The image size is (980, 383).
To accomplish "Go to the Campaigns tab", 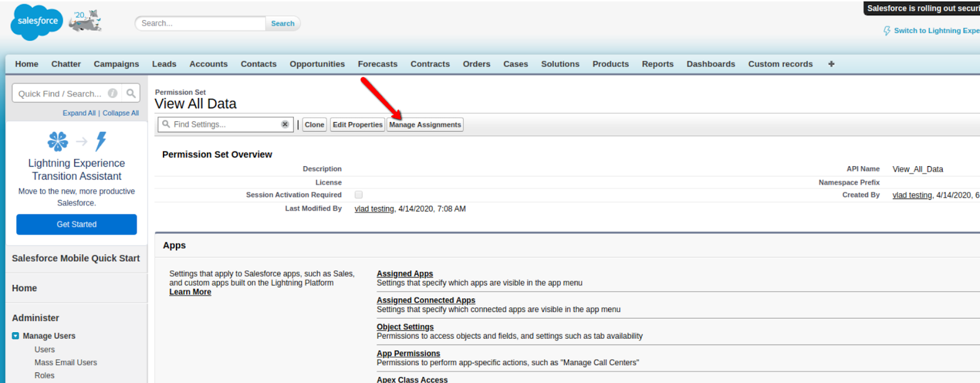I will [116, 64].
